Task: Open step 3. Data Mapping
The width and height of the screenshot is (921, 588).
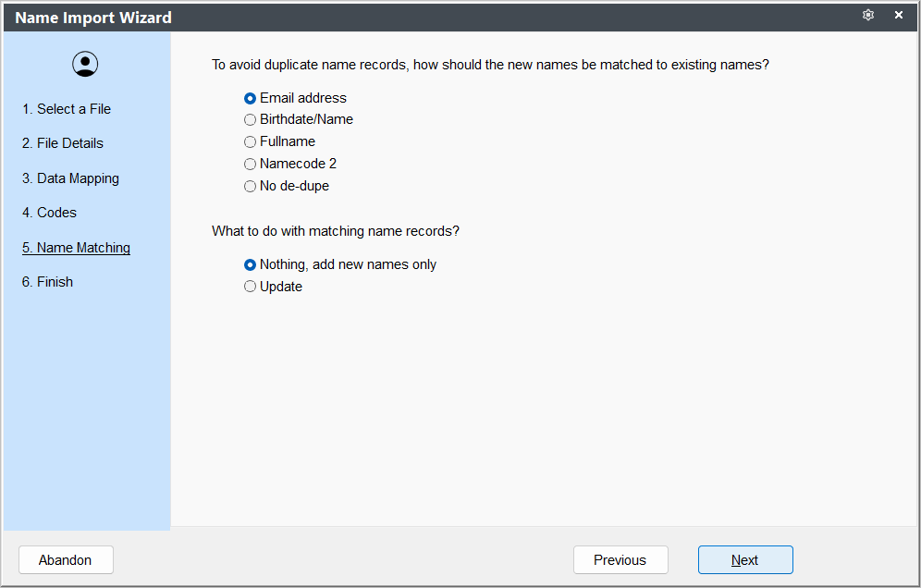Action: 70,178
